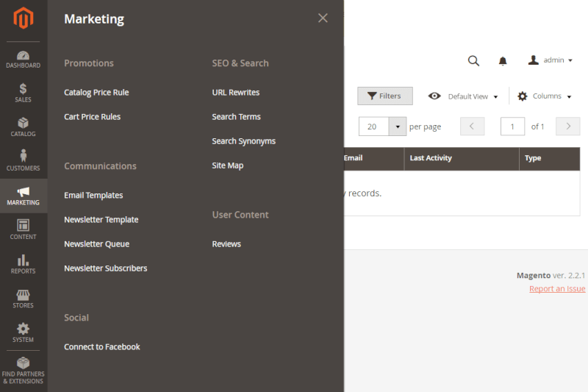Screen dimensions: 588x392
Task: Go to the previous page
Action: click(x=472, y=126)
